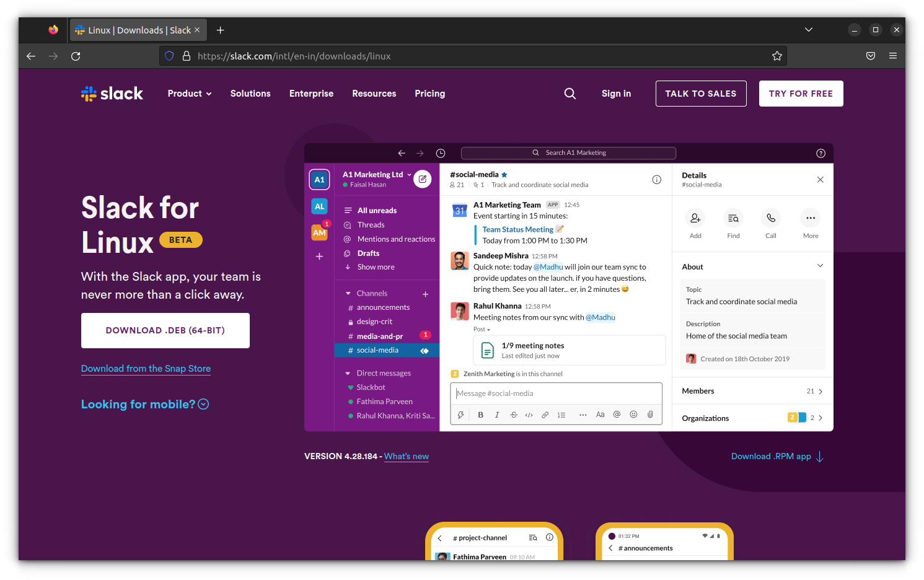Open the Enterprise menu item
The height and width of the screenshot is (580, 924).
pyautogui.click(x=311, y=94)
